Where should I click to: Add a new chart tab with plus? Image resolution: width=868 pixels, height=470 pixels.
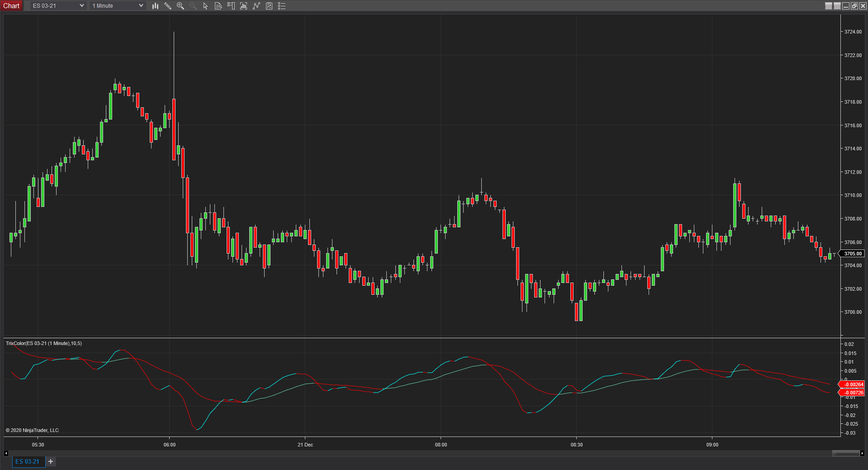pyautogui.click(x=51, y=461)
